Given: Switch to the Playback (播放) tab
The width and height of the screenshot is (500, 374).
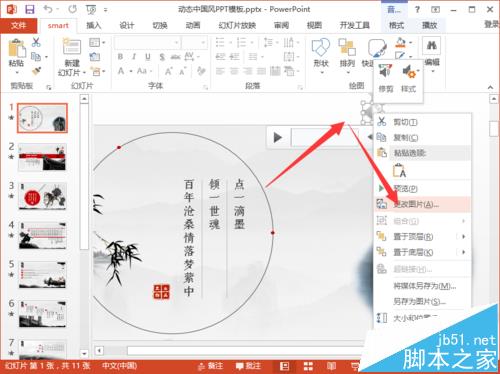Looking at the screenshot, I should pyautogui.click(x=429, y=25).
